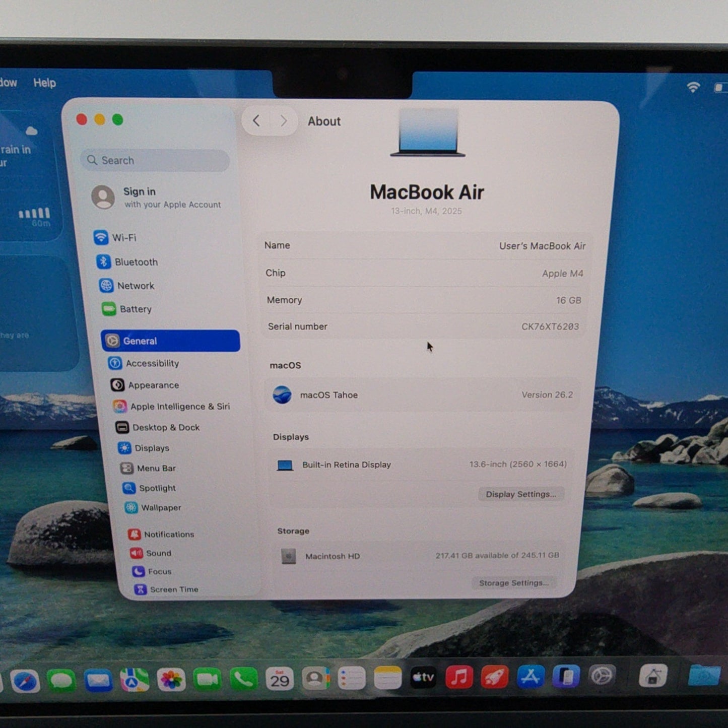Select the Network sidebar item
Screen dimensions: 728x728
(127, 286)
